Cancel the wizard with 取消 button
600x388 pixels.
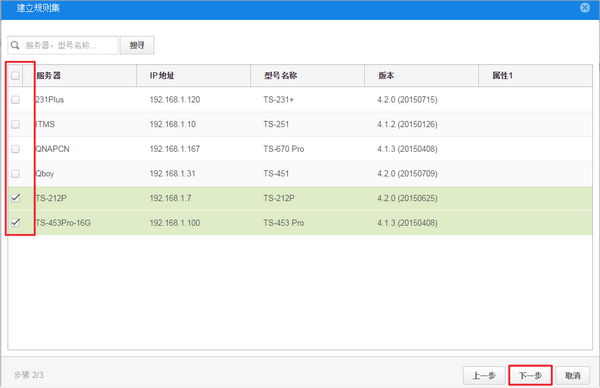pyautogui.click(x=572, y=375)
